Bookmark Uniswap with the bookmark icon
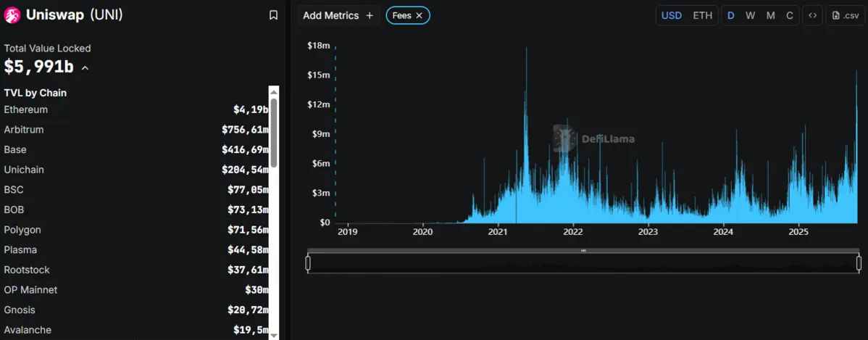Screen dimensions: 868x340 pos(273,15)
